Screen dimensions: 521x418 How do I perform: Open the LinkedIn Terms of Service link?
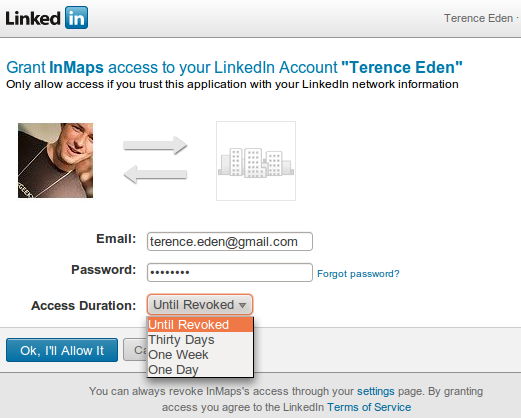click(369, 407)
